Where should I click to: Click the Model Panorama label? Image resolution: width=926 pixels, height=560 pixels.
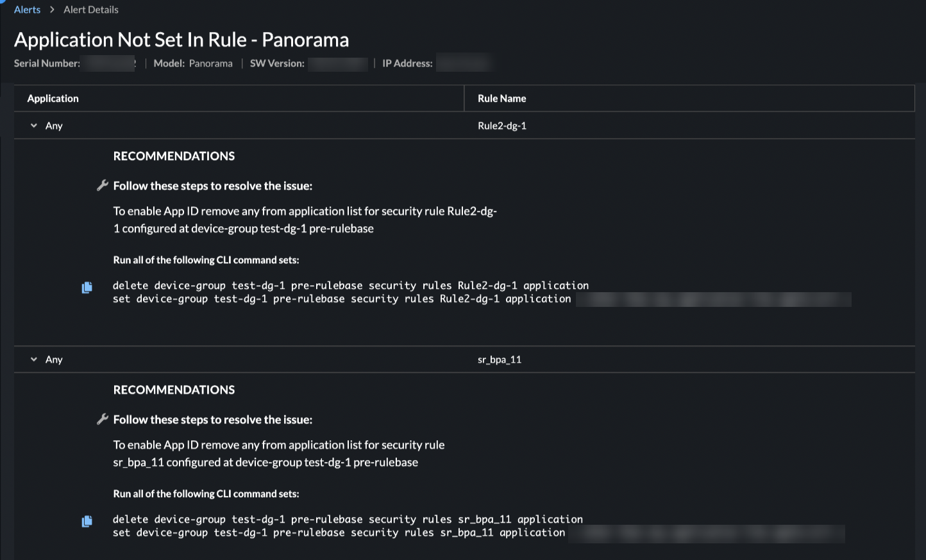(193, 63)
